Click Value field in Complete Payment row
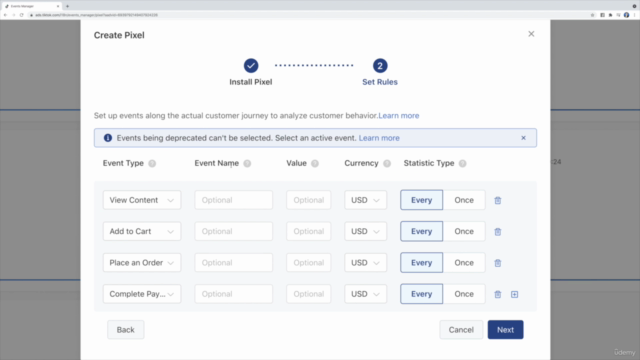Image resolution: width=640 pixels, height=360 pixels. point(309,294)
